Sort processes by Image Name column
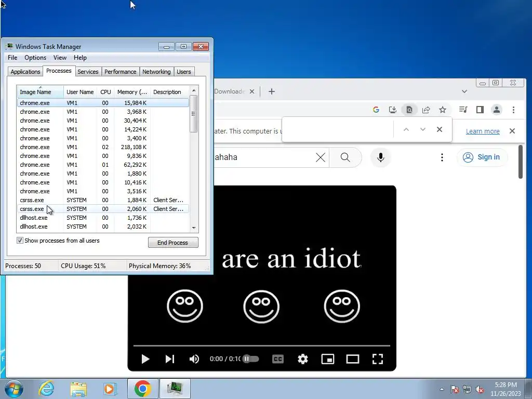The width and height of the screenshot is (532, 399). click(40, 92)
